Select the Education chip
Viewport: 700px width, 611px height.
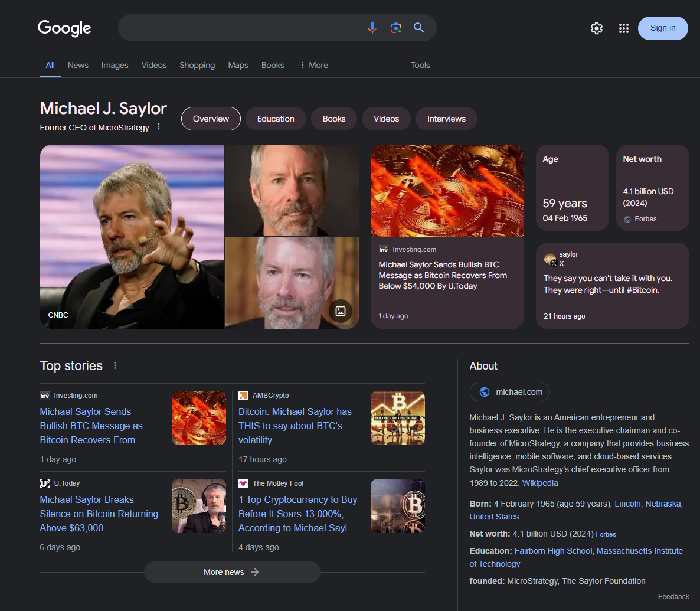276,119
